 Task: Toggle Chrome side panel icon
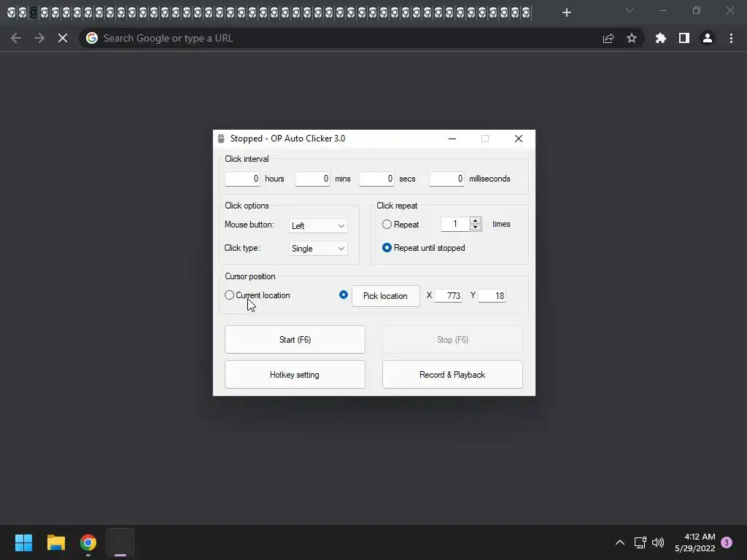(x=684, y=38)
